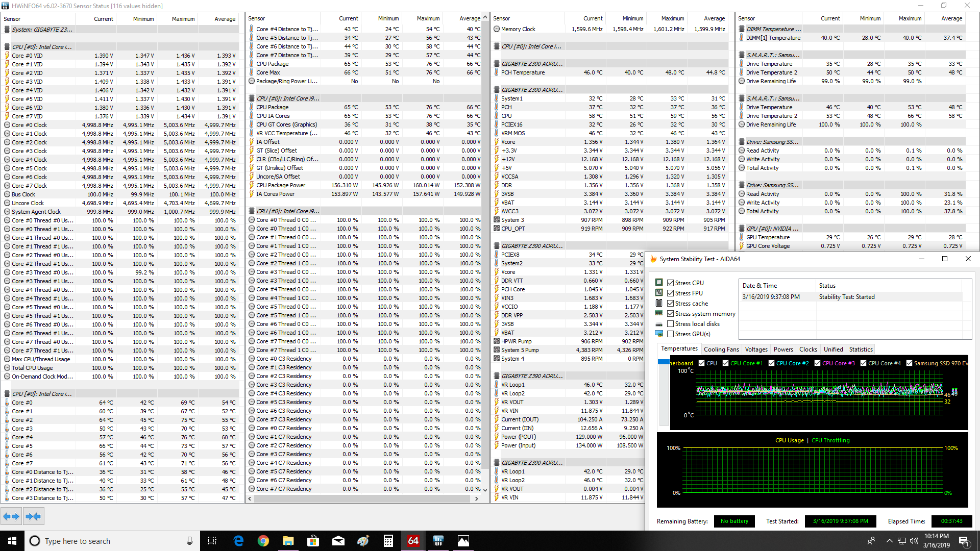Image resolution: width=980 pixels, height=551 pixels.
Task: Click the taskbar clock showing 10:14 PM
Action: tap(936, 541)
